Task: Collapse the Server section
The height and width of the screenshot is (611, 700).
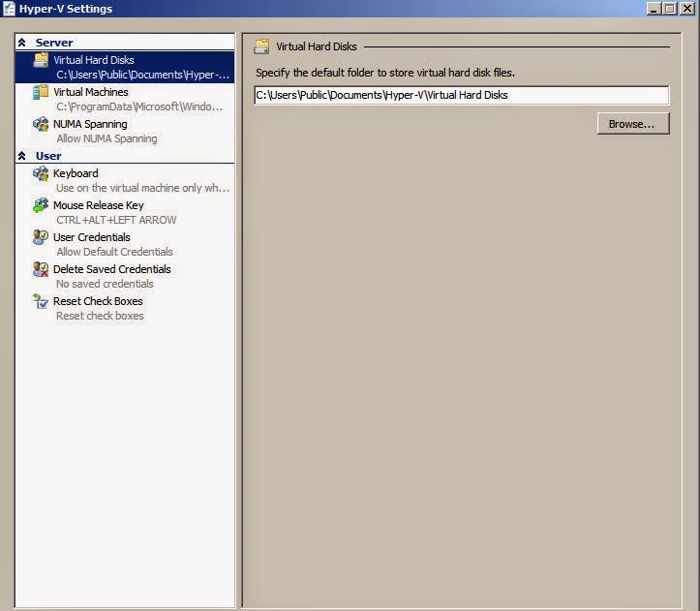Action: 22,43
